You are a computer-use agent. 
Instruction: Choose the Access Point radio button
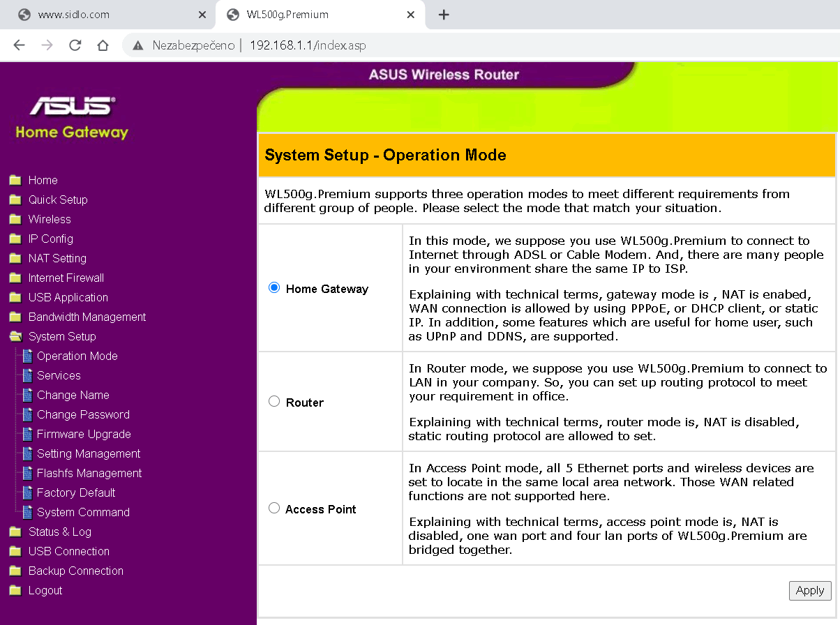point(274,508)
